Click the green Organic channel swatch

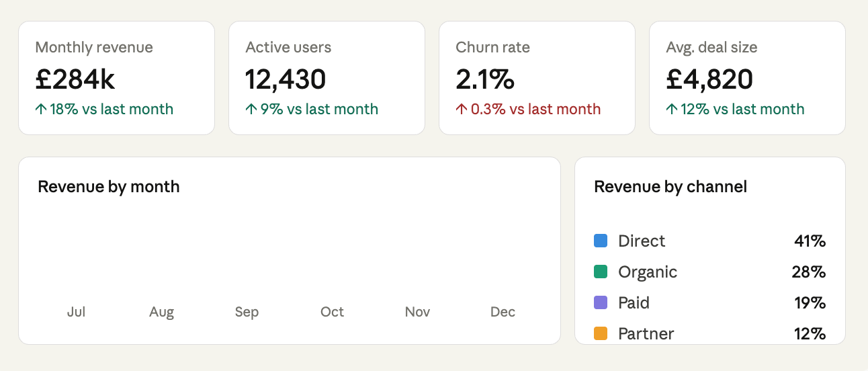click(x=601, y=272)
